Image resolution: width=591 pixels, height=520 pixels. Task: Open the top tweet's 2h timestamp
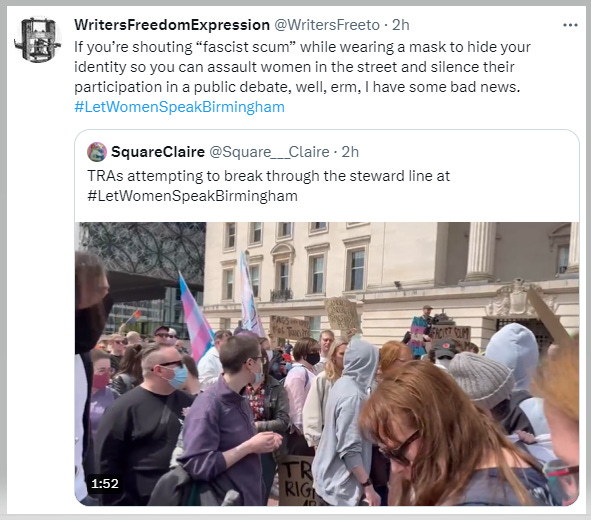tap(401, 25)
